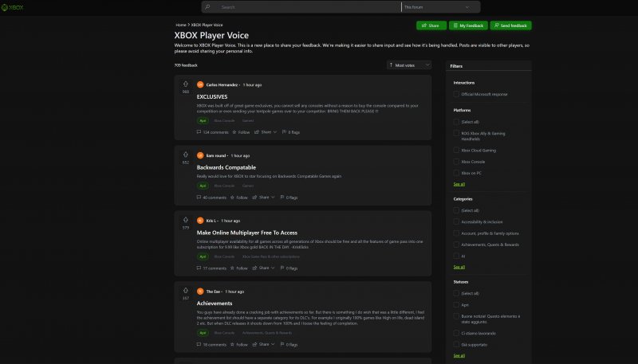This screenshot has height=364, width=638.
Task: Click the search magnifier icon
Action: 207,7
